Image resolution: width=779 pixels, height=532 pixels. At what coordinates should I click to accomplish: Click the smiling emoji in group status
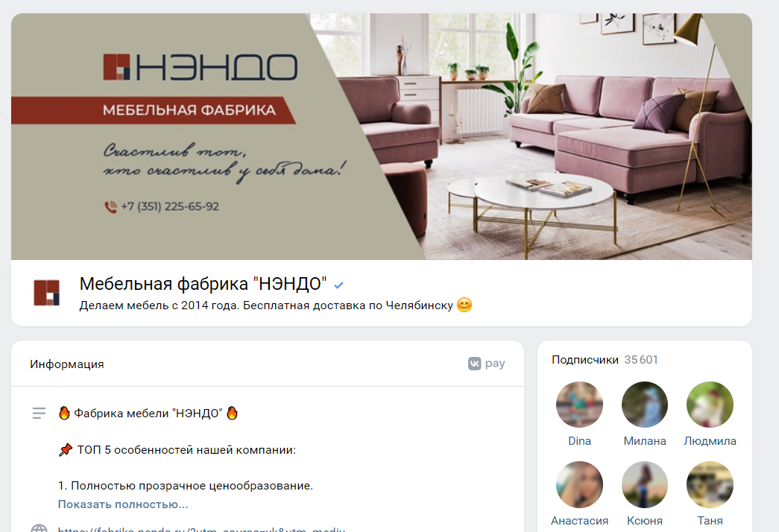464,305
